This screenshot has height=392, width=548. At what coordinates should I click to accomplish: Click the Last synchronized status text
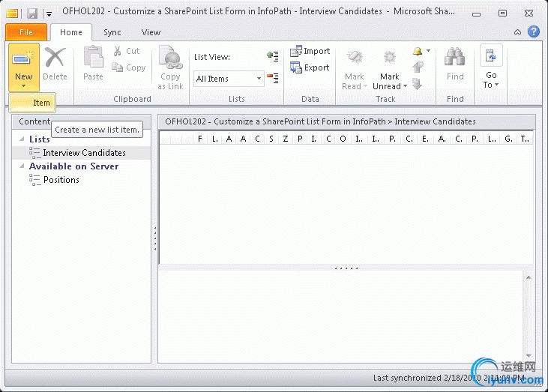coord(449,378)
